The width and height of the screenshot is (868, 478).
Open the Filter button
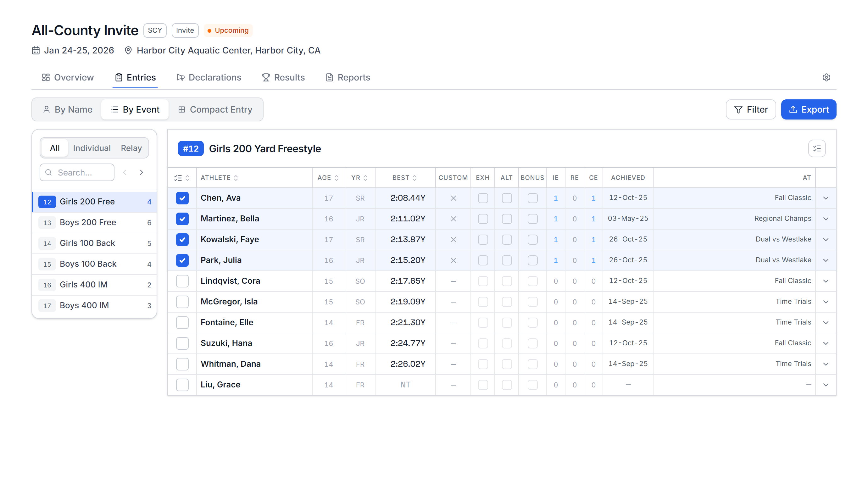(751, 109)
